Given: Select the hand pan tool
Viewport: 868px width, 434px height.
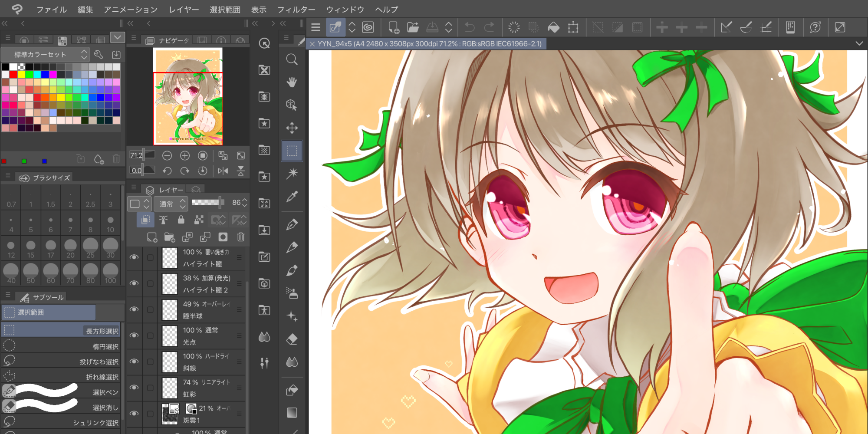Looking at the screenshot, I should point(292,82).
